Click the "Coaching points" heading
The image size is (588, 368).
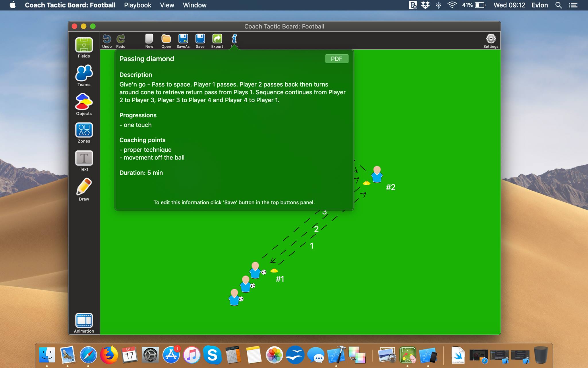[142, 140]
